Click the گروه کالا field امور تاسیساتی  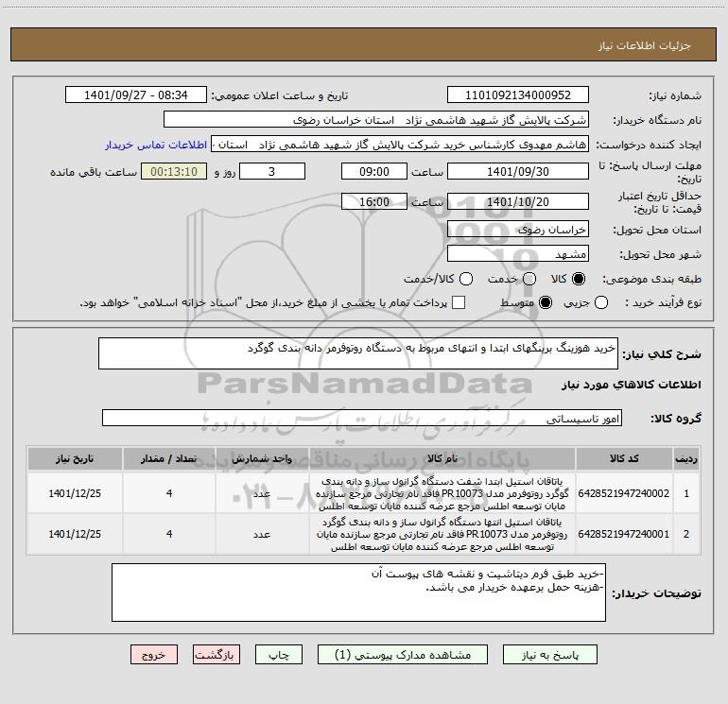tap(362, 418)
